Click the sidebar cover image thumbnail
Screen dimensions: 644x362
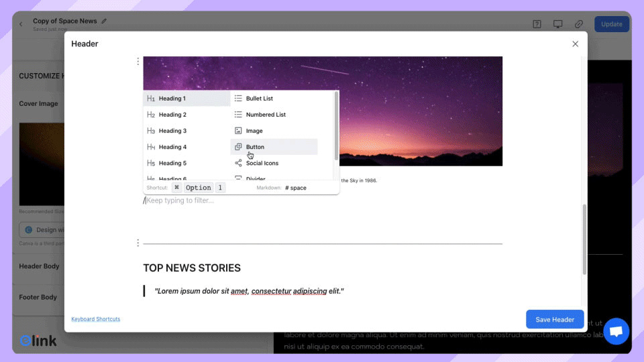pos(42,164)
